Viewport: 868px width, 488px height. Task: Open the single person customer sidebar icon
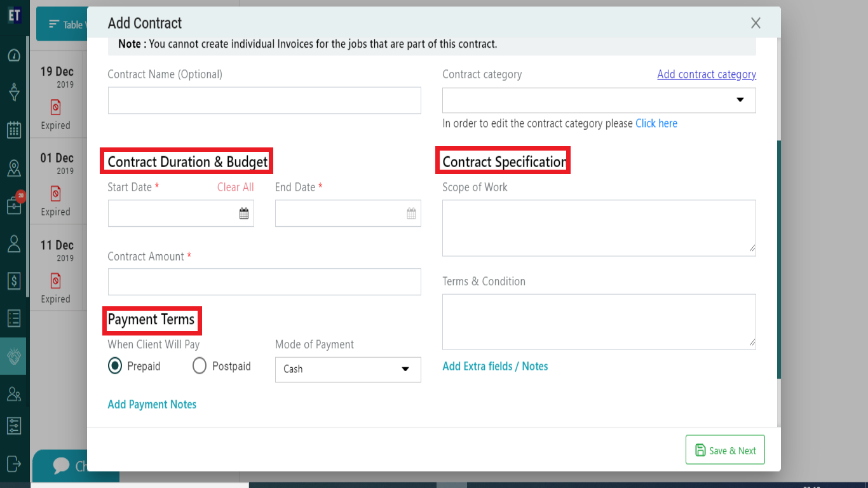(14, 243)
